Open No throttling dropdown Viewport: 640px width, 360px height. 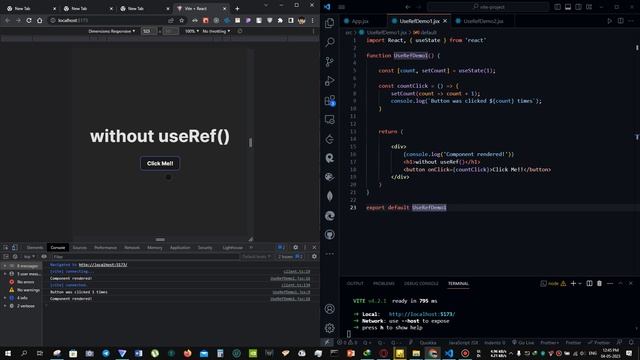(216, 31)
